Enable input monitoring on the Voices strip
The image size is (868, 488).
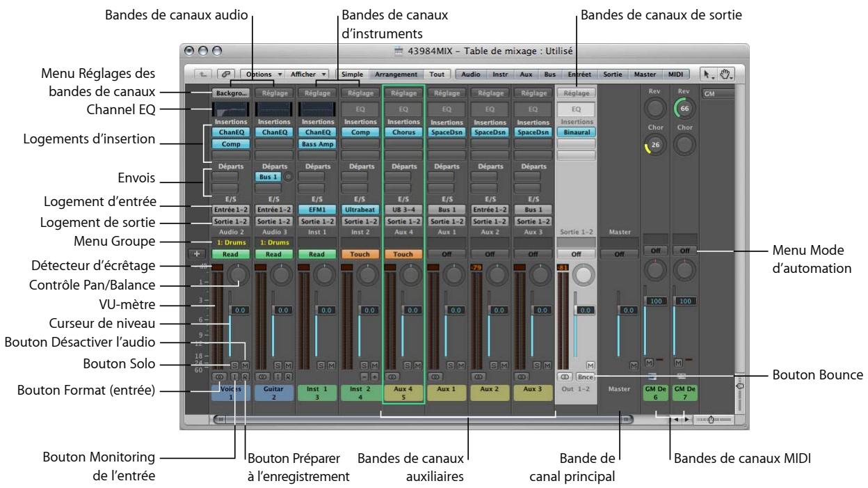pyautogui.click(x=235, y=377)
